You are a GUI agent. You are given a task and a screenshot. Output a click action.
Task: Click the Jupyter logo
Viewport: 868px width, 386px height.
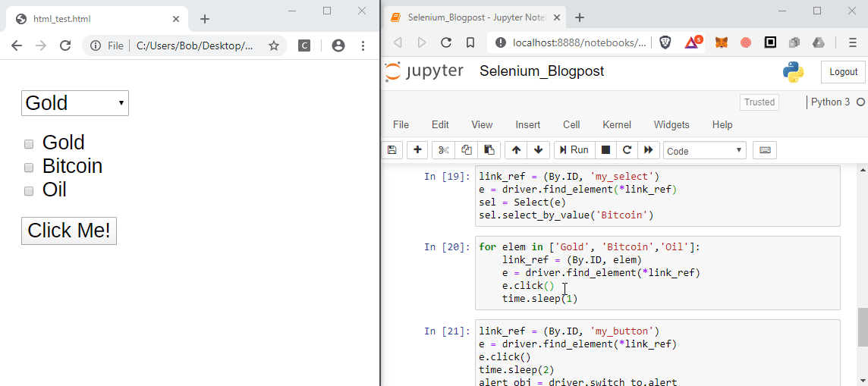click(x=425, y=72)
